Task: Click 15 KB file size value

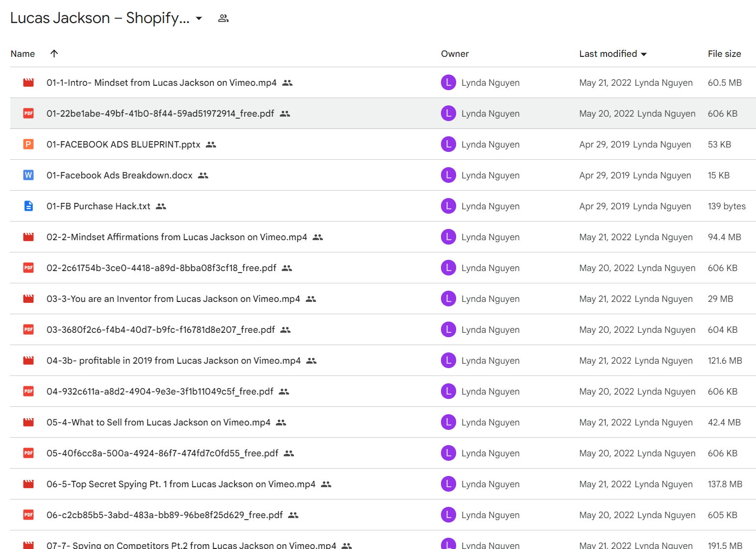Action: click(x=719, y=175)
